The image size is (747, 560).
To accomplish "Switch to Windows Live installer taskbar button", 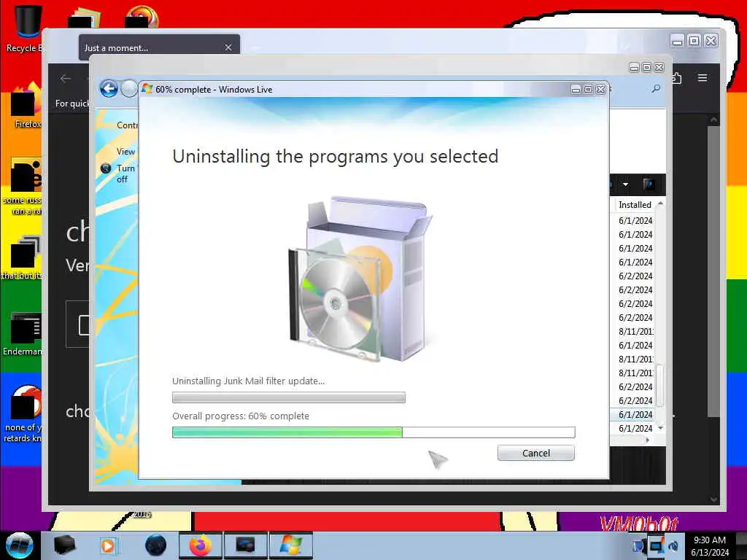I will tap(290, 545).
